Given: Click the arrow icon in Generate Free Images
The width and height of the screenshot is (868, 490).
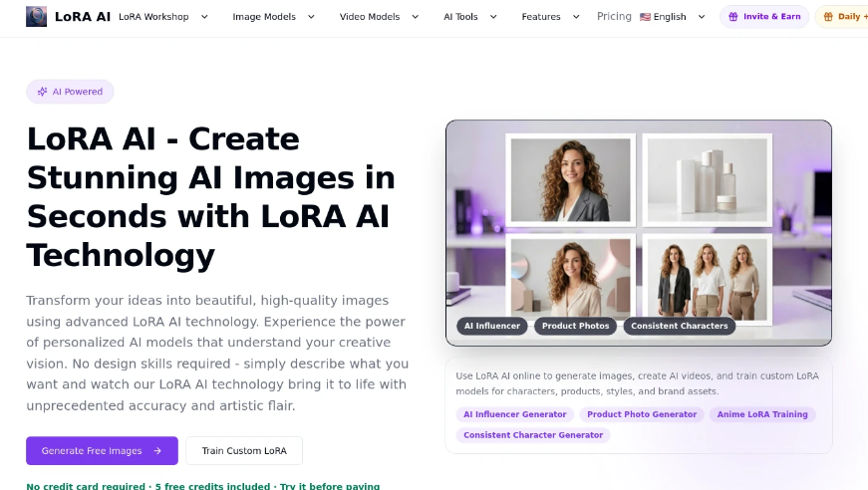Looking at the screenshot, I should tap(157, 451).
